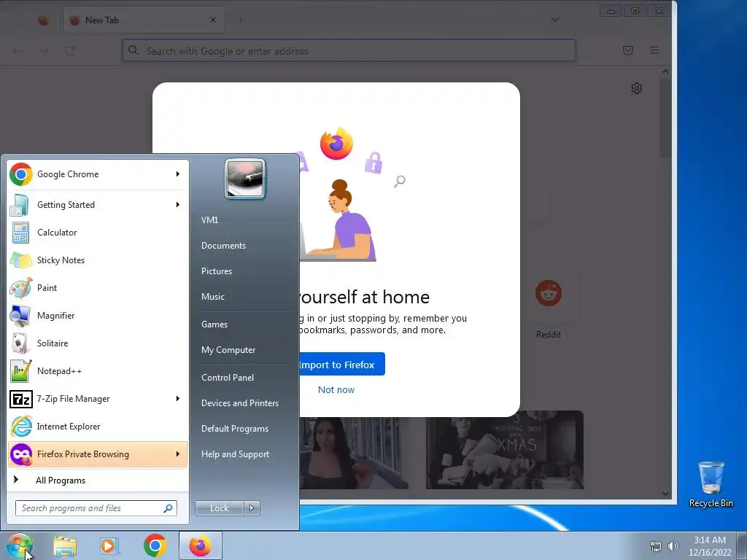The image size is (747, 560).
Task: Launch Paint
Action: [x=98, y=287]
